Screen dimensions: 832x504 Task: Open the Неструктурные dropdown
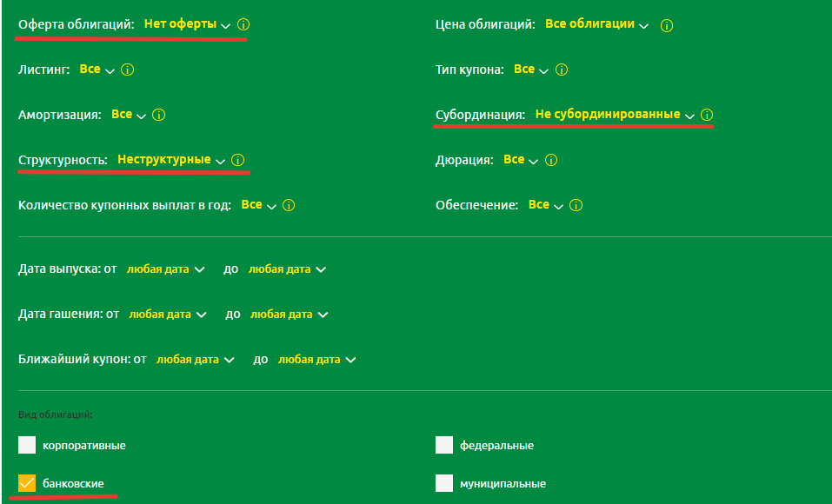171,161
